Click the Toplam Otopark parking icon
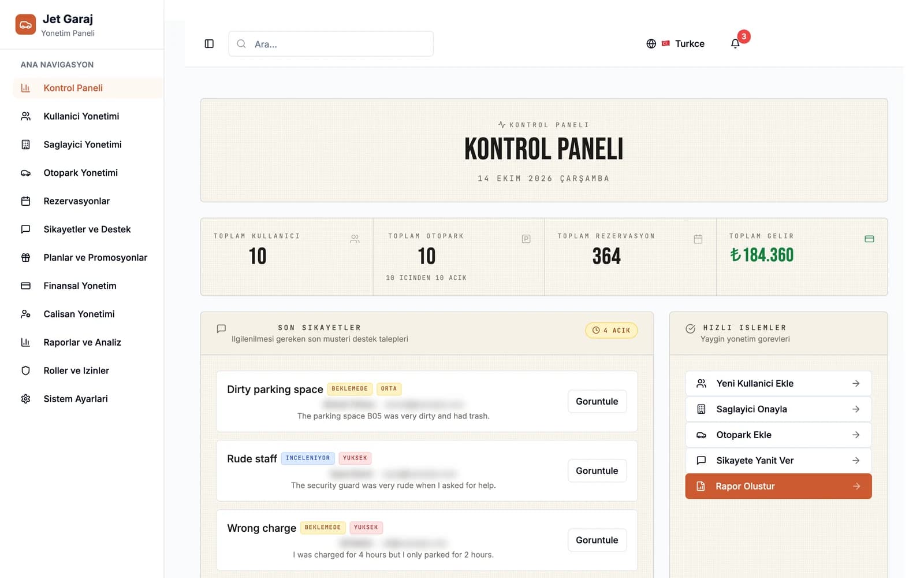The image size is (924, 578). pyautogui.click(x=526, y=239)
